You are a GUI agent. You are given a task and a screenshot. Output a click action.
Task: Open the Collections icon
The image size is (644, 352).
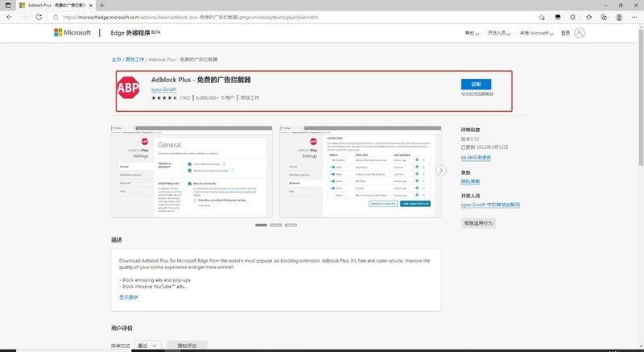604,17
